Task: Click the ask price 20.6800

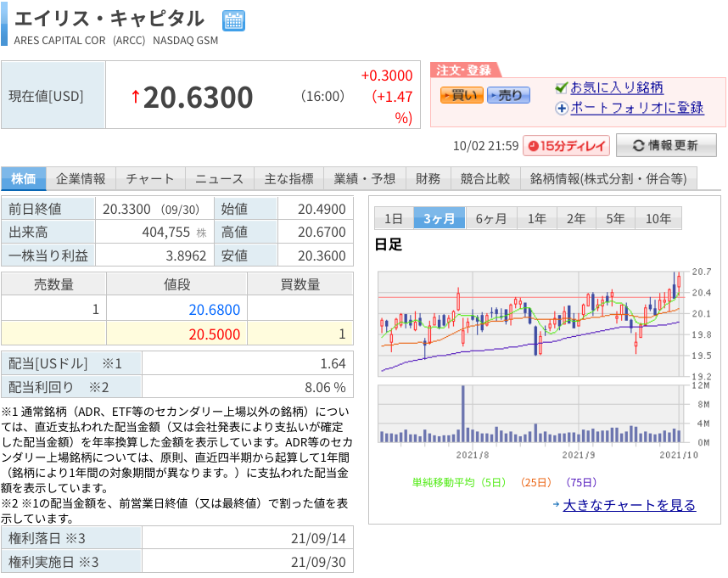Action: coord(215,310)
